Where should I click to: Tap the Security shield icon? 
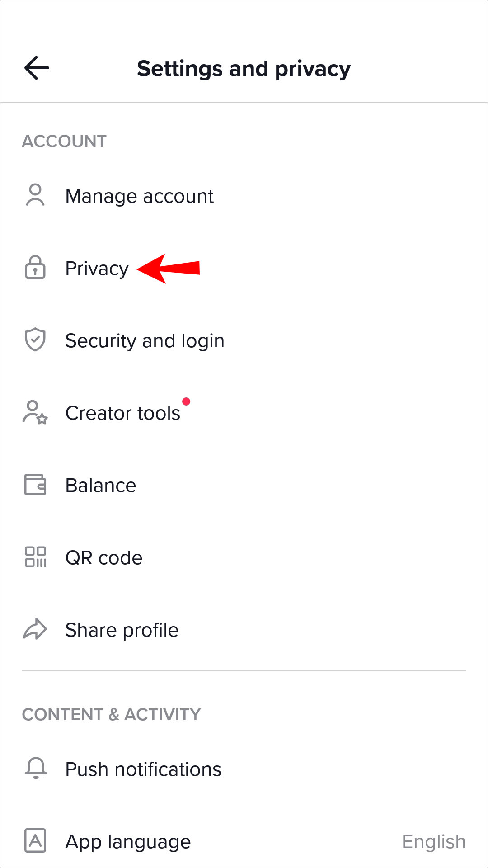point(35,340)
